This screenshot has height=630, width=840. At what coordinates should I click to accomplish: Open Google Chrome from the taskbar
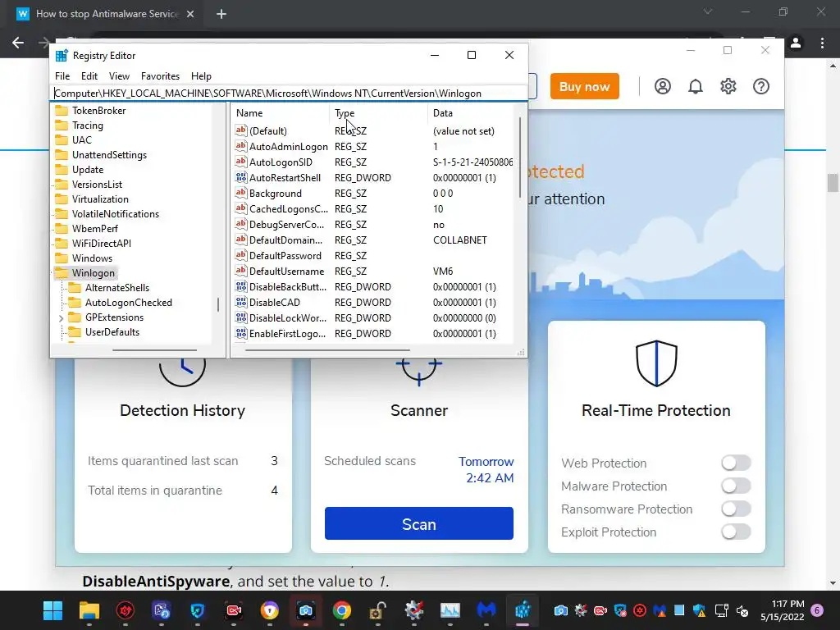pos(342,610)
